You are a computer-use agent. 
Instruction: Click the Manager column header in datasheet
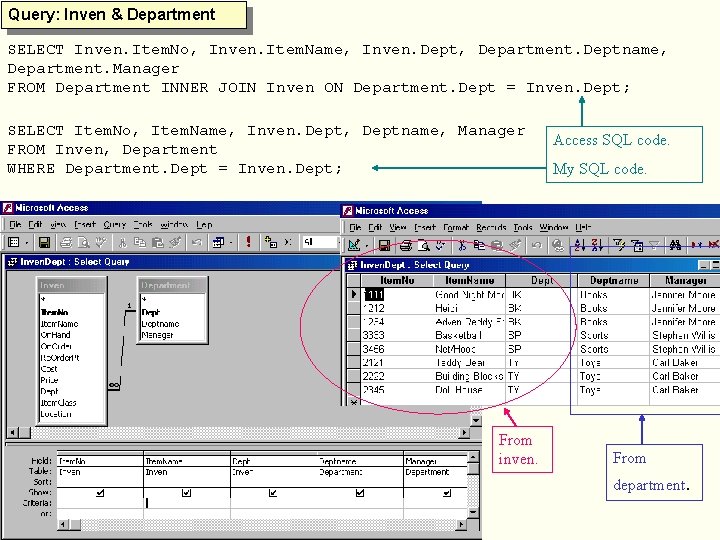(x=685, y=280)
